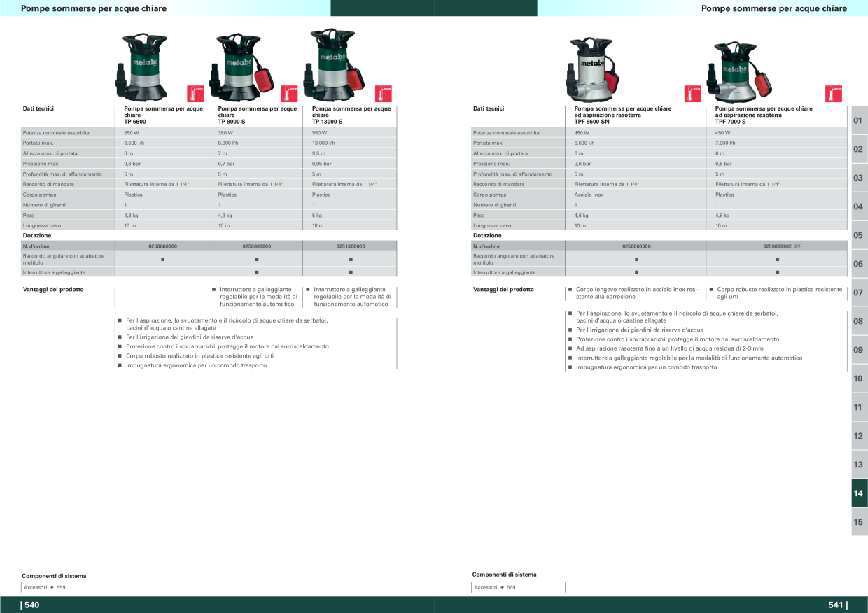The image size is (868, 613).
Task: Click the TPF 7000 S column heading
Action: pos(764,115)
